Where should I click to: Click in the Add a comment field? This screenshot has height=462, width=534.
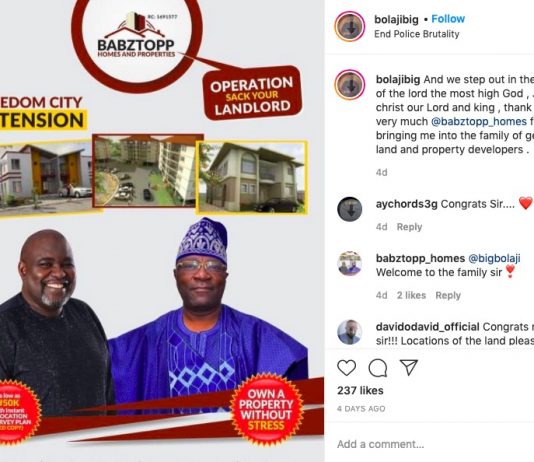click(435, 444)
